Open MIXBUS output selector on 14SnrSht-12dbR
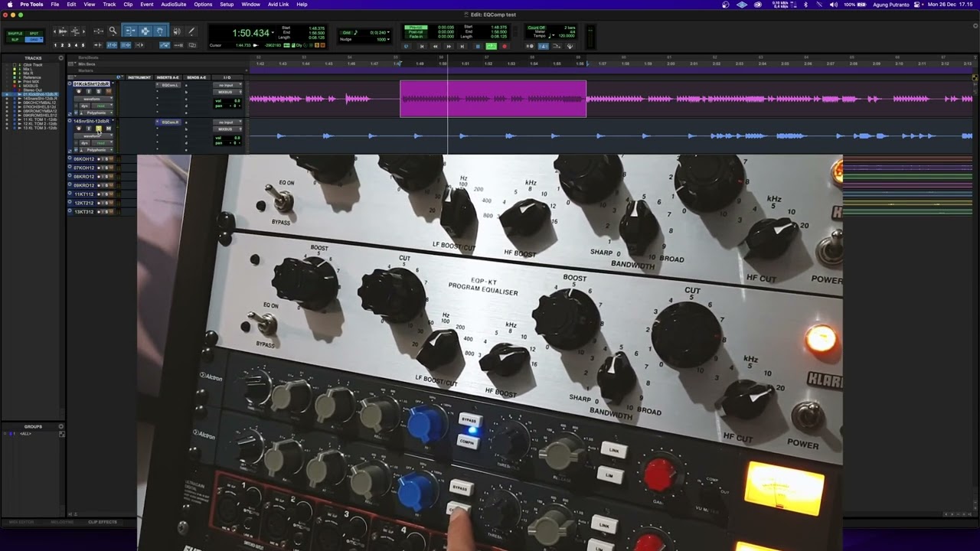This screenshot has width=980, height=551. 227,129
